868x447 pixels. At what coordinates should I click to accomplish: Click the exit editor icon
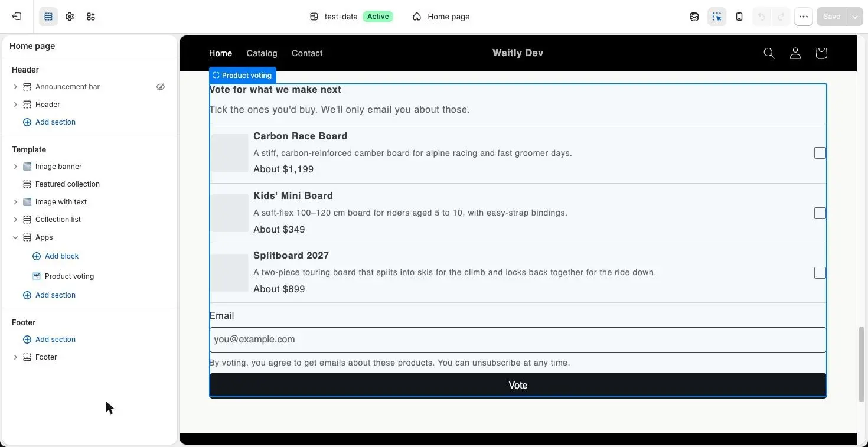pyautogui.click(x=17, y=17)
